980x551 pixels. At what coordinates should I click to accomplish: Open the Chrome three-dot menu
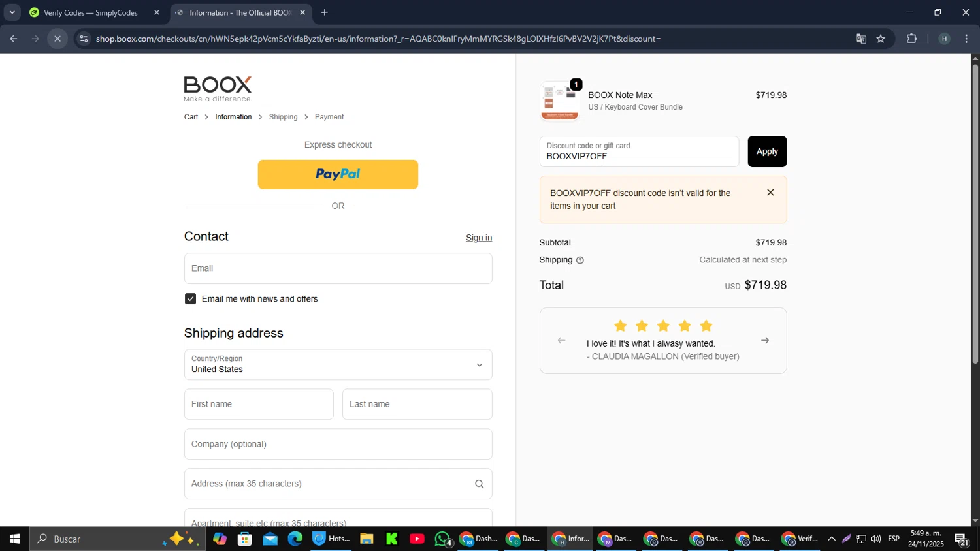(x=966, y=39)
